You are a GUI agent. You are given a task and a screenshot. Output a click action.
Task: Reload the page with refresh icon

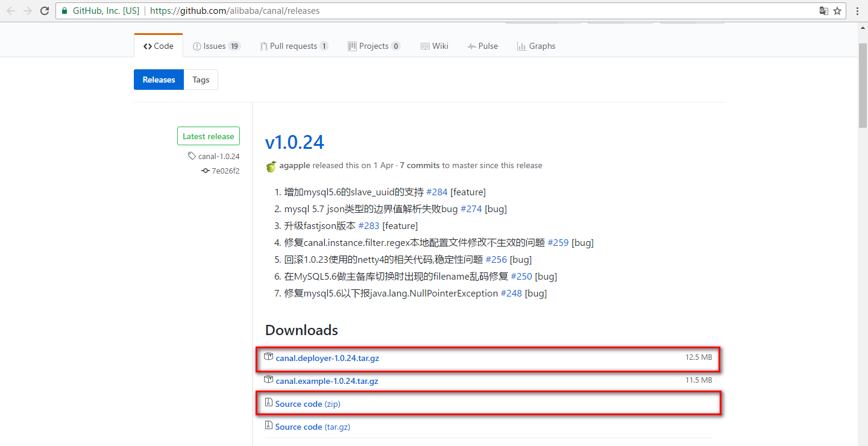(45, 11)
